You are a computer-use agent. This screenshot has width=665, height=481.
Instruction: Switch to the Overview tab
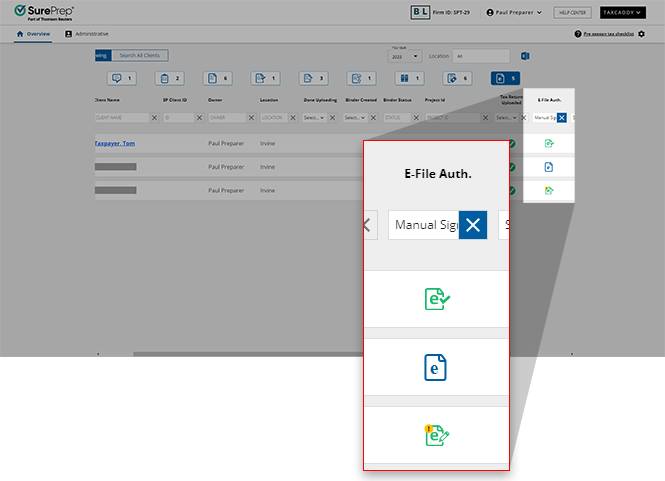click(33, 34)
